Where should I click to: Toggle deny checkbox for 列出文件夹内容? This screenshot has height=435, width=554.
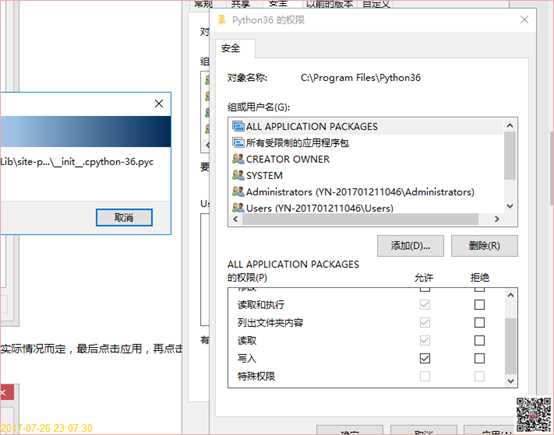(x=479, y=322)
